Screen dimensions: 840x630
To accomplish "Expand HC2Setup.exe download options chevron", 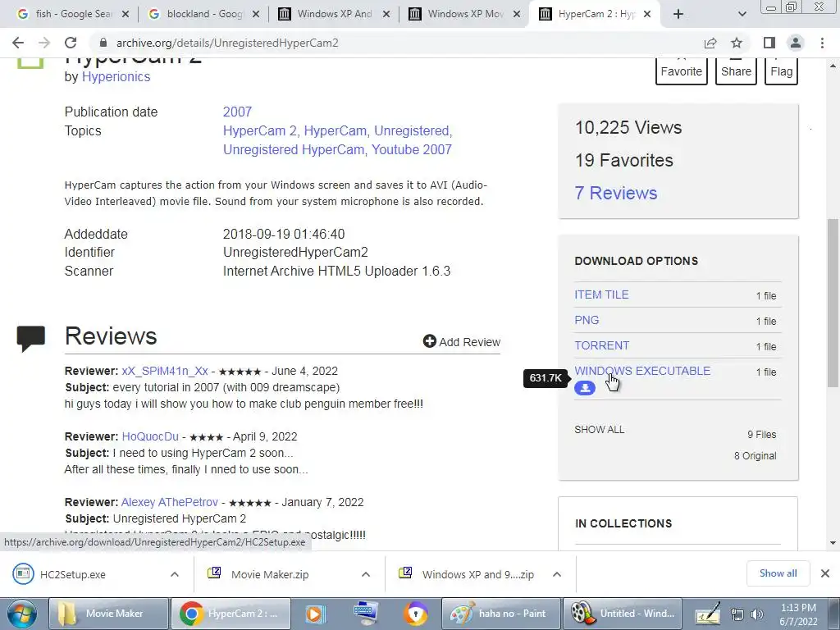I will pos(175,574).
